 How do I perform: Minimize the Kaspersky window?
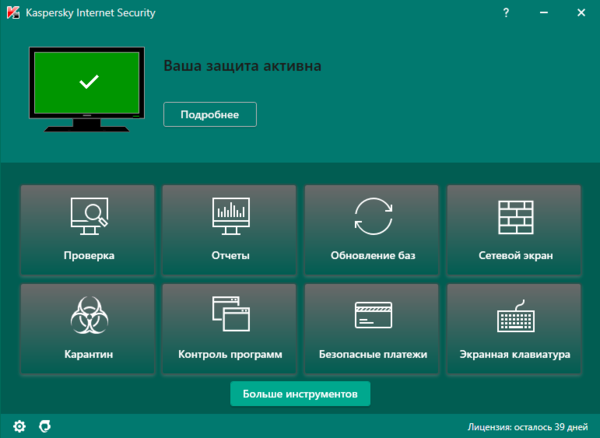pyautogui.click(x=544, y=13)
